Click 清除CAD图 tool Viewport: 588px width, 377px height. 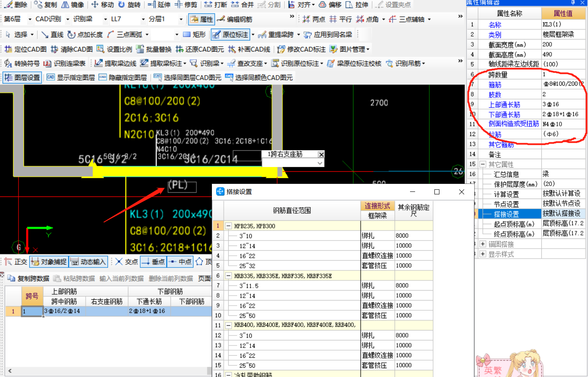click(x=72, y=49)
